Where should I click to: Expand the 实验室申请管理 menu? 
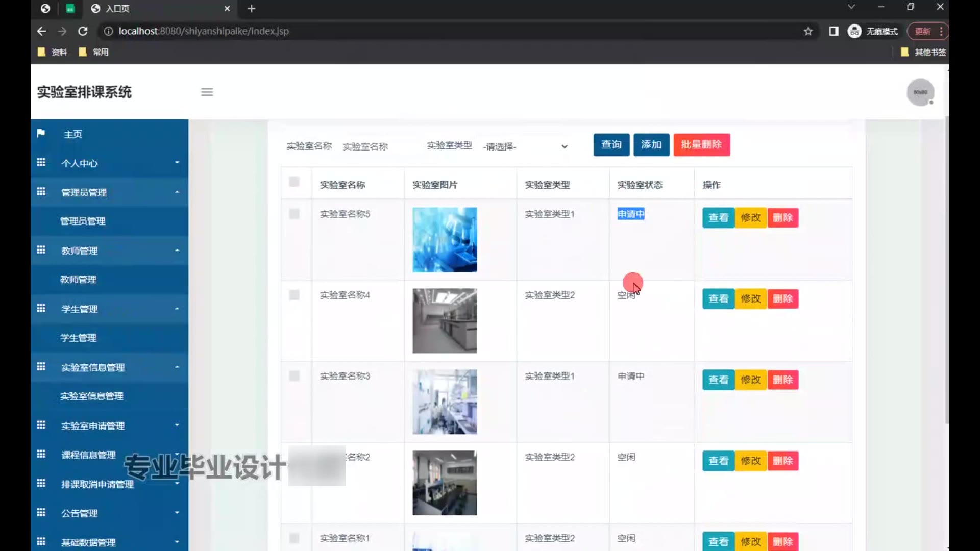[109, 425]
